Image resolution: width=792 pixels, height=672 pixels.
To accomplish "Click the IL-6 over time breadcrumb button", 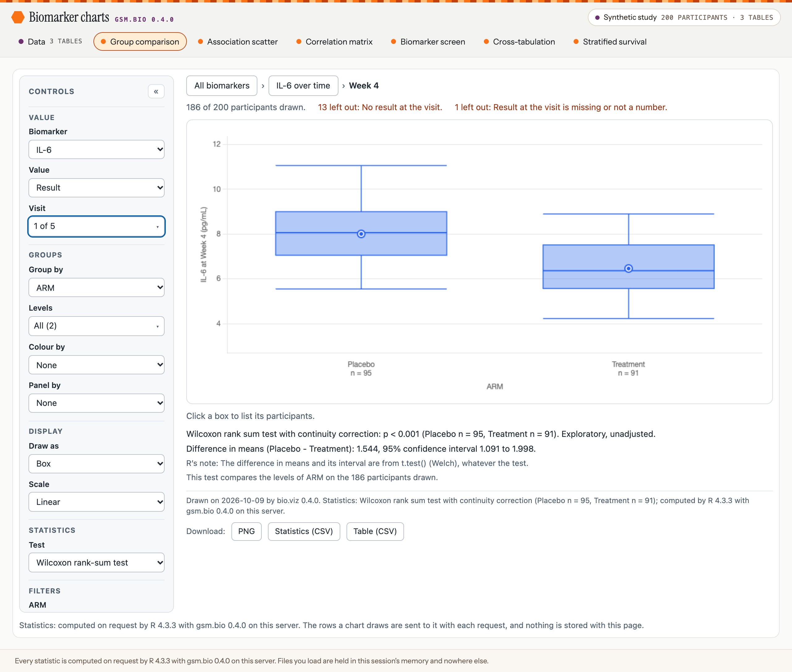I will click(x=303, y=86).
